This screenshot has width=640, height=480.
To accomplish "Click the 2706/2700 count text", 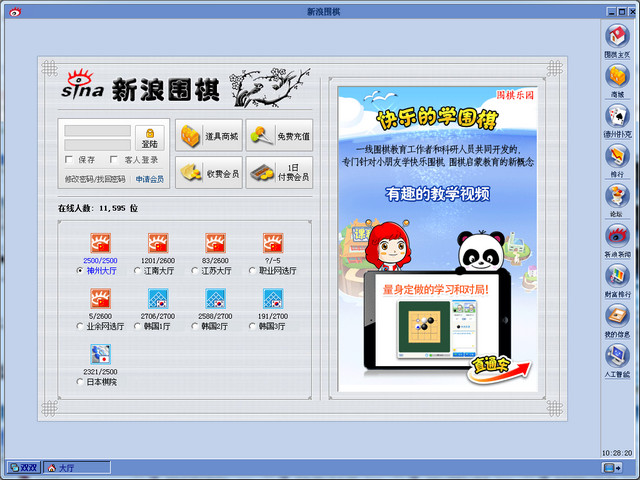I will pos(158,316).
